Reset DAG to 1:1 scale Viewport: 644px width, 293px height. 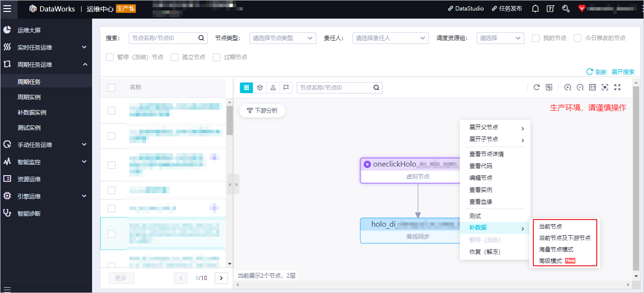(x=592, y=87)
